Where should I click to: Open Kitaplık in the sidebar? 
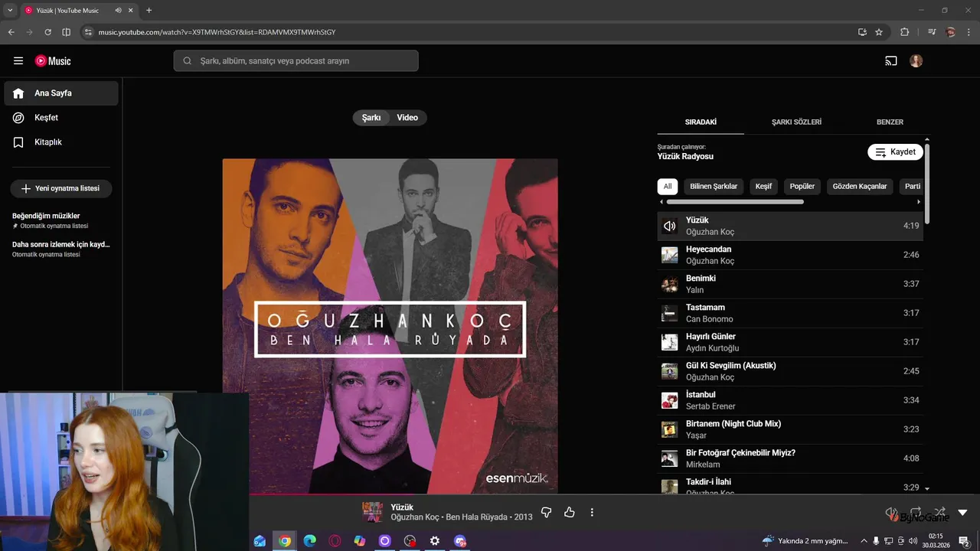tap(61, 142)
